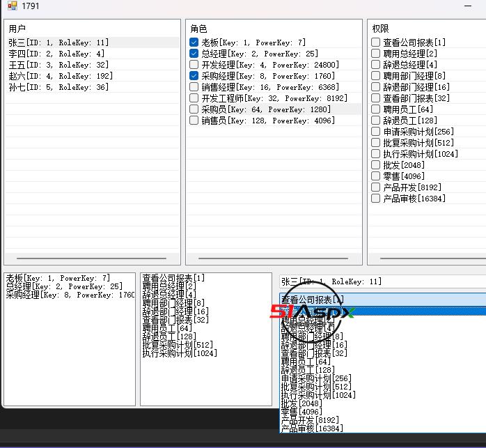The image size is (486, 448).
Task: Select user 赵六 in the 用户 list
Action: click(58, 76)
